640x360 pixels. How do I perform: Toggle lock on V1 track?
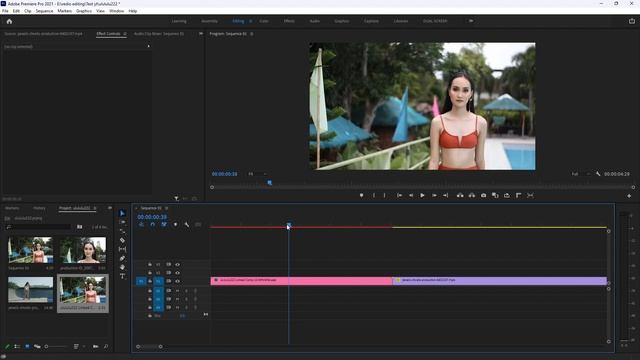click(150, 281)
